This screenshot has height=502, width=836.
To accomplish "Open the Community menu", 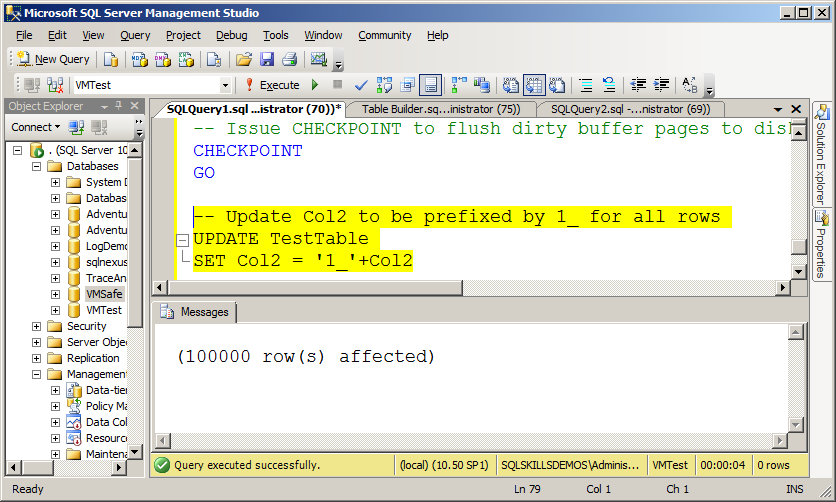I will coord(384,35).
